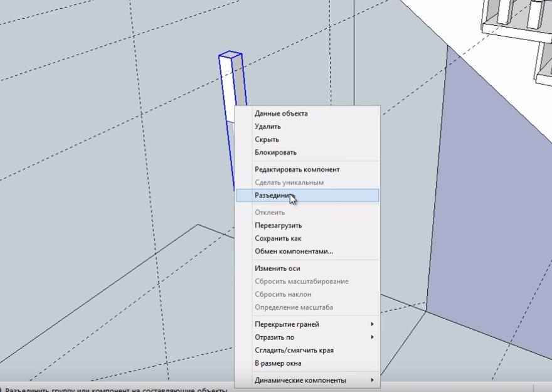Choose Сохранить как menu option

pyautogui.click(x=278, y=238)
